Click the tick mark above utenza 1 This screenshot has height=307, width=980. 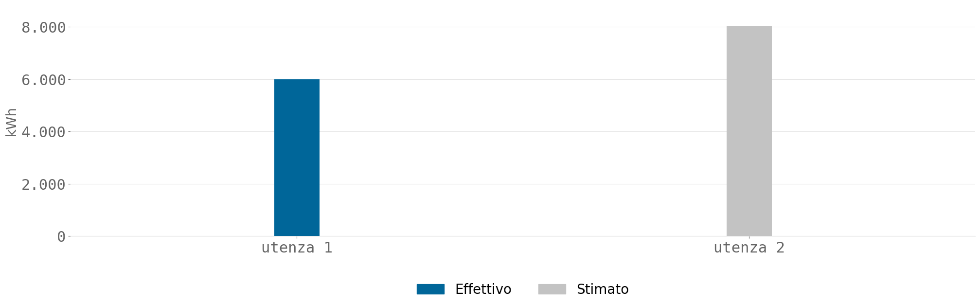297,237
